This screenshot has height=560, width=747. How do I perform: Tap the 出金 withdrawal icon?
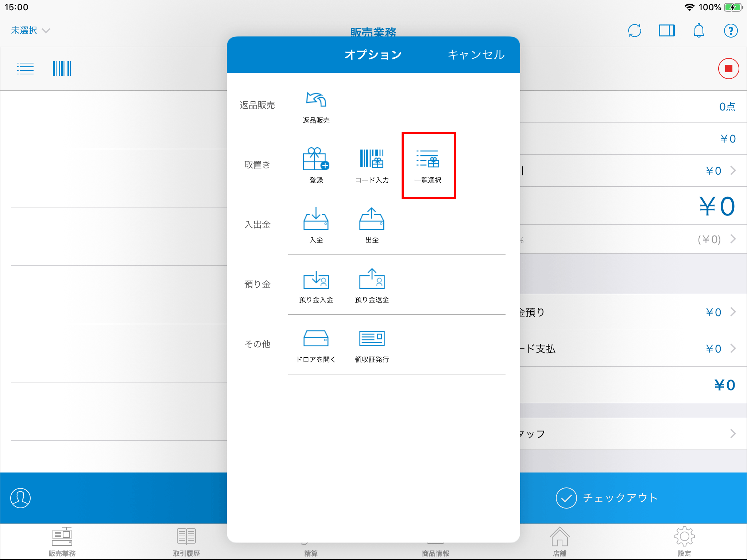(372, 219)
